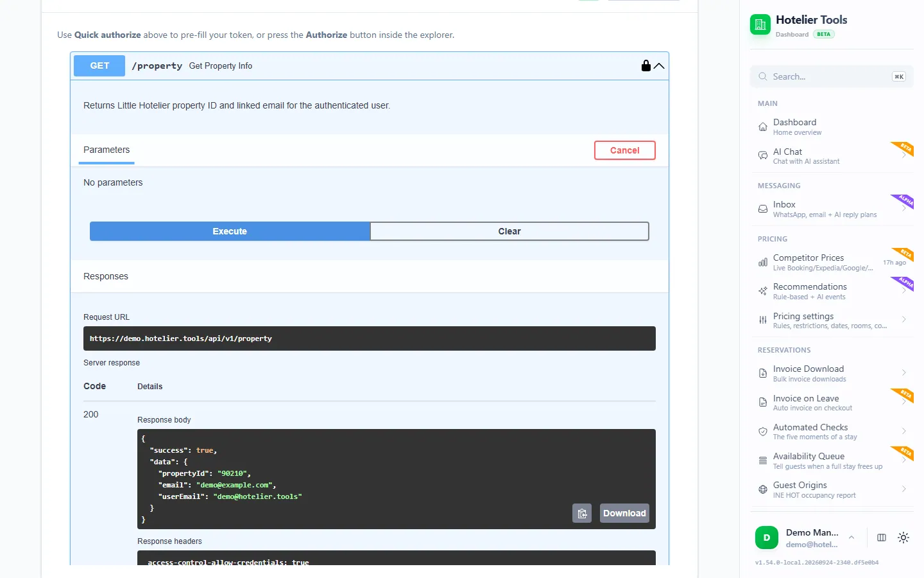This screenshot has height=578, width=924.
Task: Click the sidebar layout columns icon
Action: click(x=882, y=538)
